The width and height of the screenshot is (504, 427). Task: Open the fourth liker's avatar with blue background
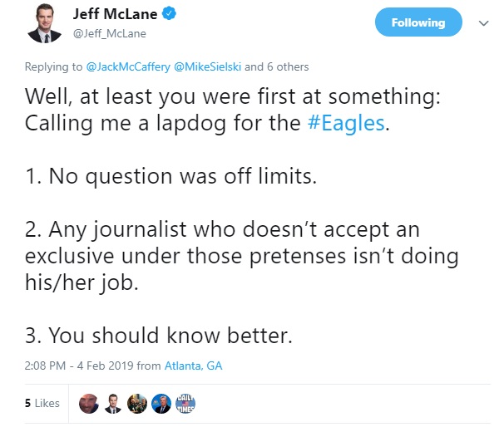(162, 404)
